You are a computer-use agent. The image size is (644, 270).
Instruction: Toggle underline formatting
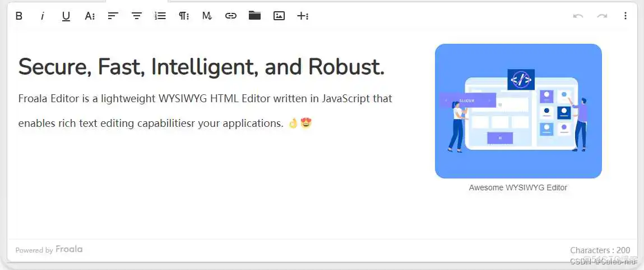pos(66,16)
